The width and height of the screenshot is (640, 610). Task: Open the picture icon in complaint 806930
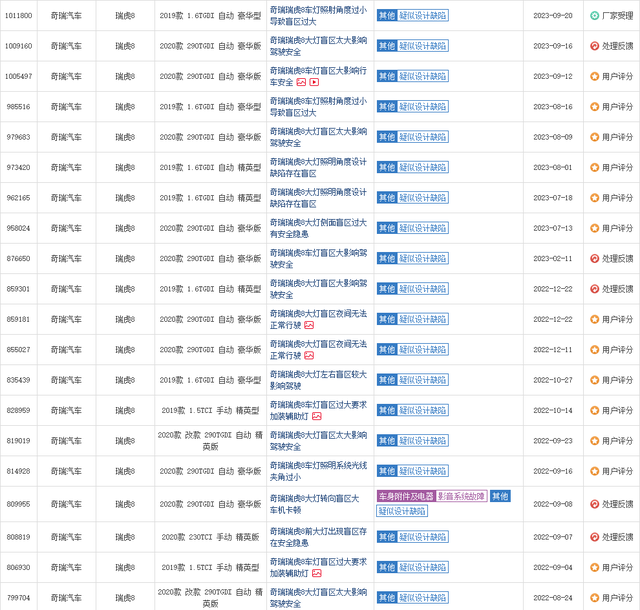[317, 574]
